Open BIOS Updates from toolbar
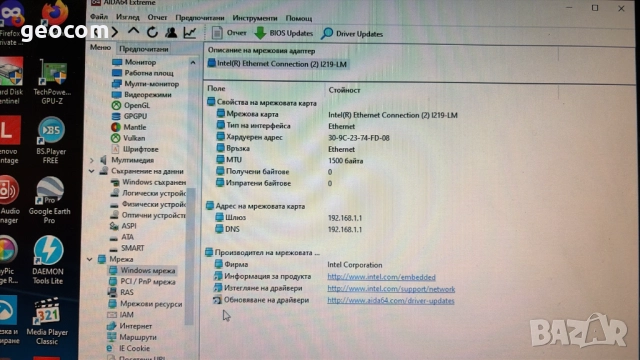640x360 pixels. pos(284,33)
